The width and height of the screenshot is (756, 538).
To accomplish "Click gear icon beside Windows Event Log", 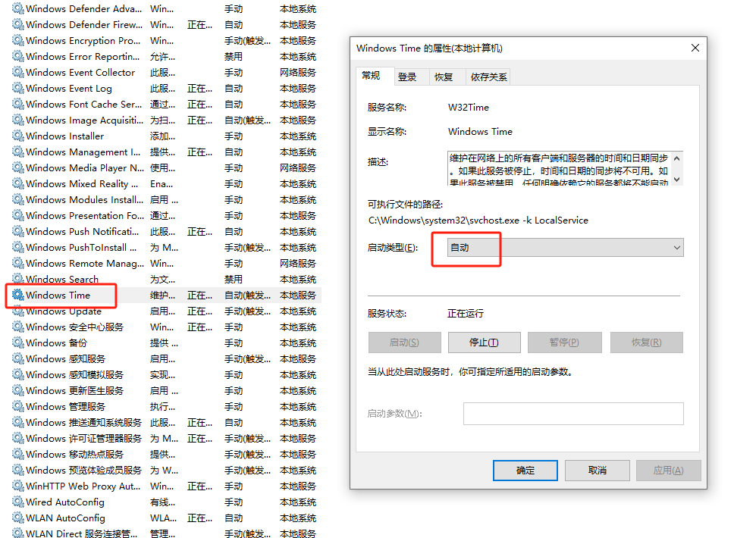I will (x=18, y=88).
